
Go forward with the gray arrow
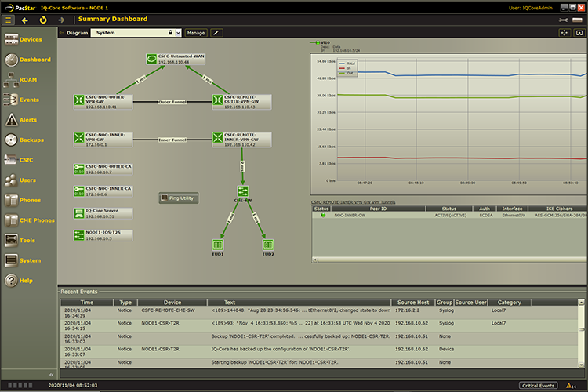pos(61,20)
